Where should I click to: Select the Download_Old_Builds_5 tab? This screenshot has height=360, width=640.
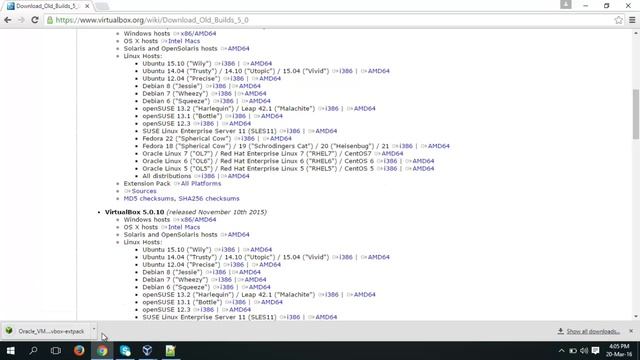pos(47,6)
